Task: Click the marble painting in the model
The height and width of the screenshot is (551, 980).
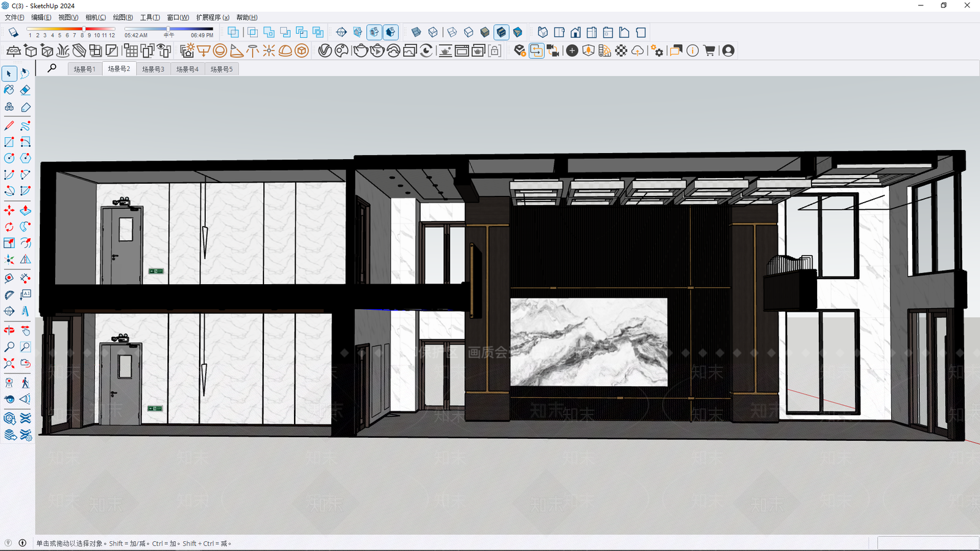Action: pos(589,342)
